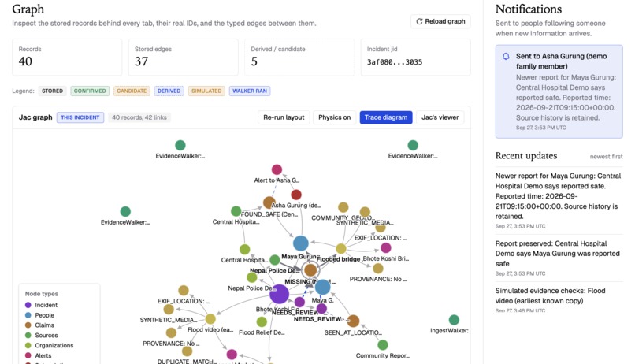Open the 'Sent to Asha Gurung' notification card
The image size is (635, 364).
[559, 91]
